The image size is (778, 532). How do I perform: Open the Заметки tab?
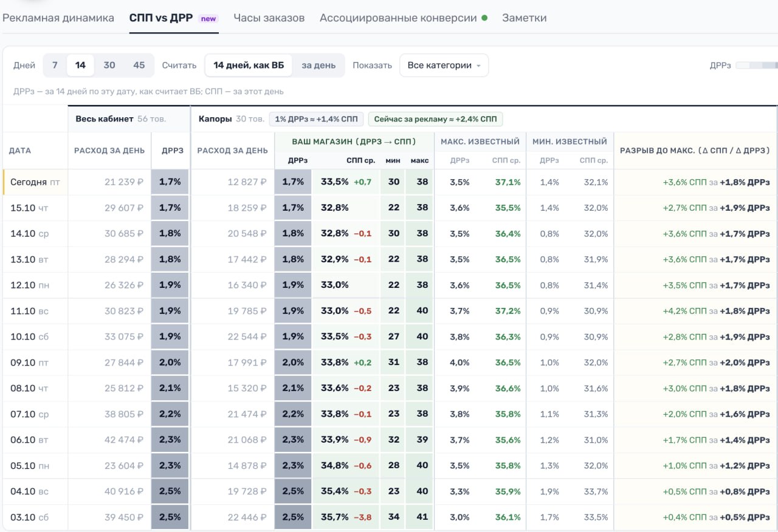point(525,18)
